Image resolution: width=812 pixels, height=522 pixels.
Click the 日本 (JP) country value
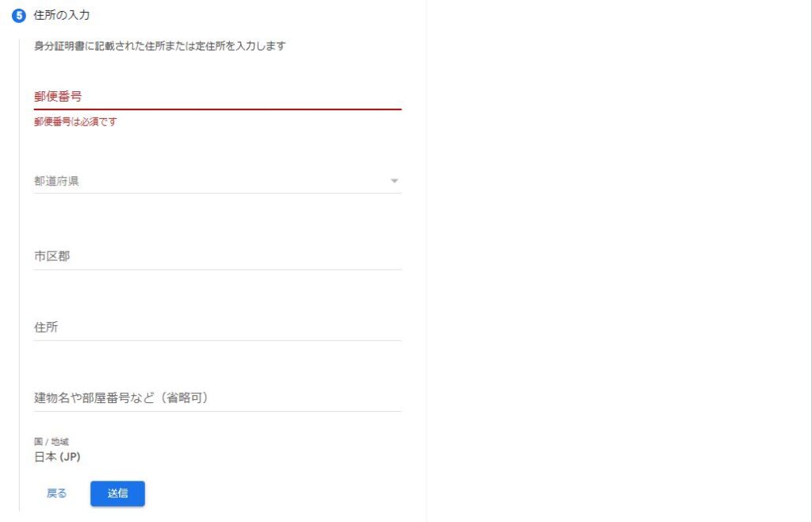click(x=57, y=457)
